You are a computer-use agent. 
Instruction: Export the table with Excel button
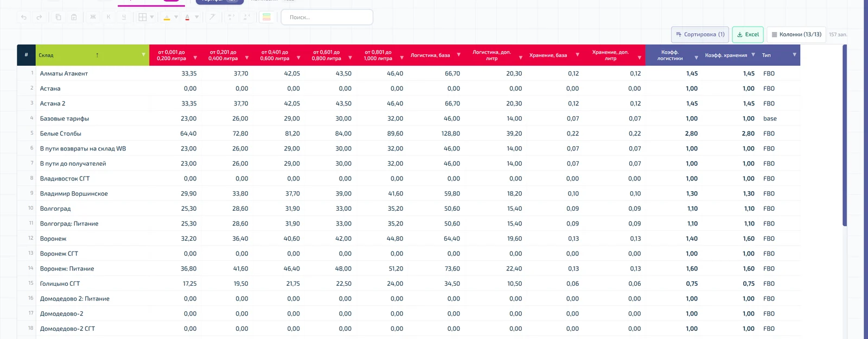click(x=748, y=34)
